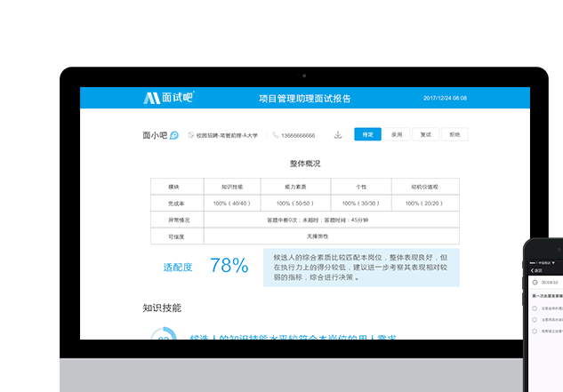Click the 100% ( 40/40 ) cell
The width and height of the screenshot is (563, 392).
coord(232,204)
